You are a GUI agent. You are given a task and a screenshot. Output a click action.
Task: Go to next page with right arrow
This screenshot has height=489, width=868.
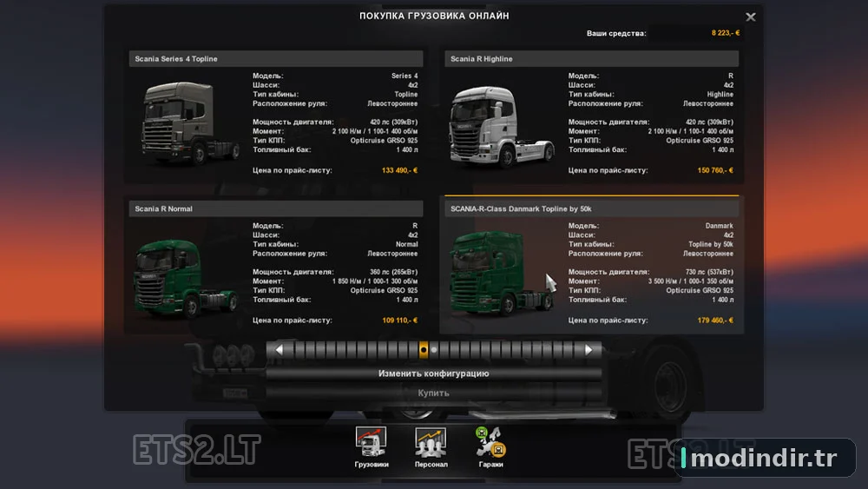click(589, 349)
